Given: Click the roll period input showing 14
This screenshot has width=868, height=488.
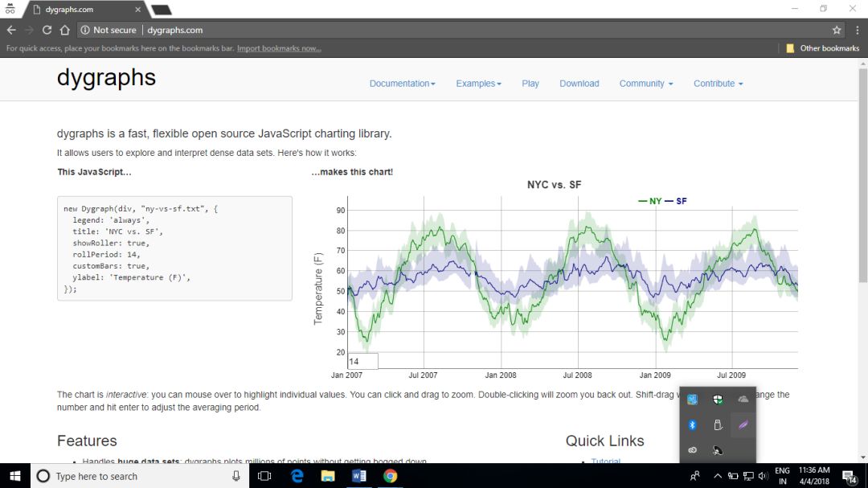Looking at the screenshot, I should click(x=362, y=361).
